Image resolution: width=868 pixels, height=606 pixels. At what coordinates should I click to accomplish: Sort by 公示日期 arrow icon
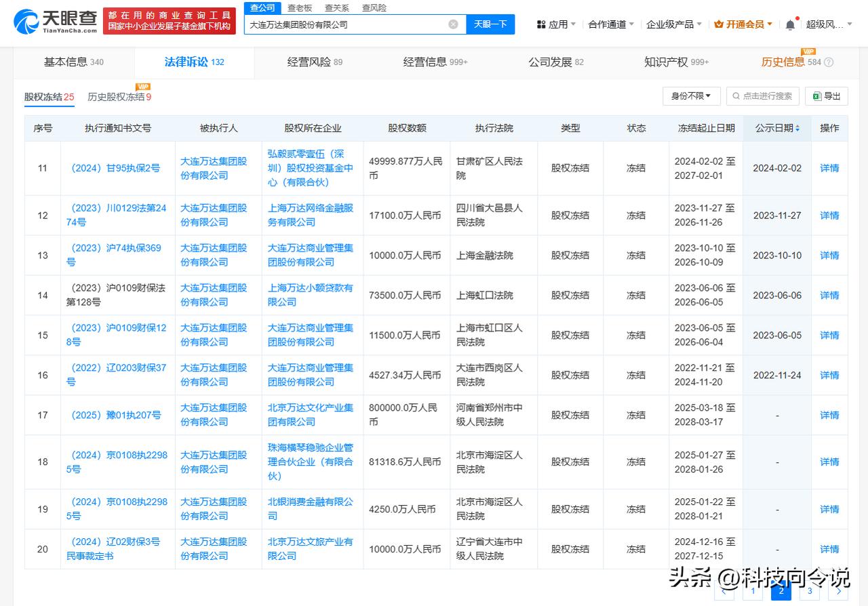point(797,128)
